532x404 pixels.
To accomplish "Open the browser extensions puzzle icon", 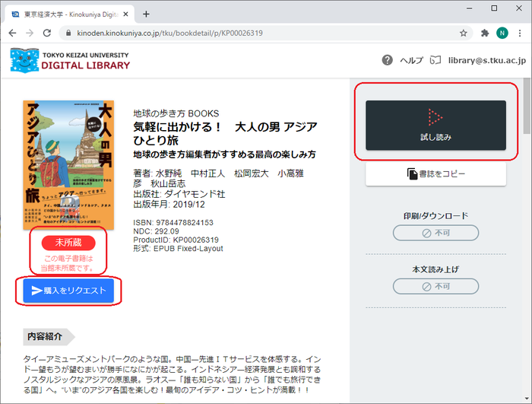I will tap(485, 33).
